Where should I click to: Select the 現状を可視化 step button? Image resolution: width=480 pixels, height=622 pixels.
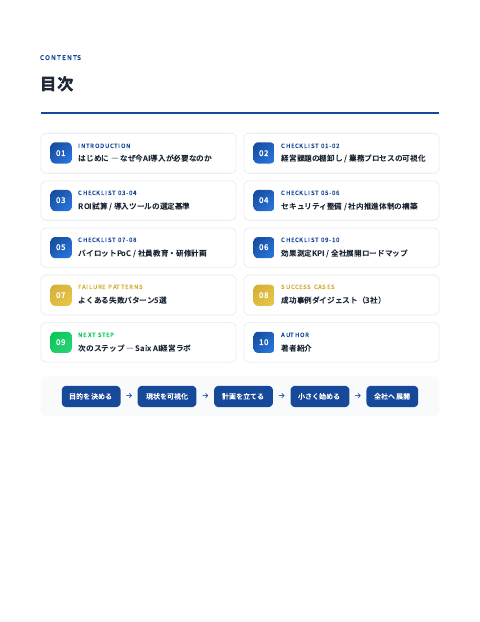click(167, 396)
